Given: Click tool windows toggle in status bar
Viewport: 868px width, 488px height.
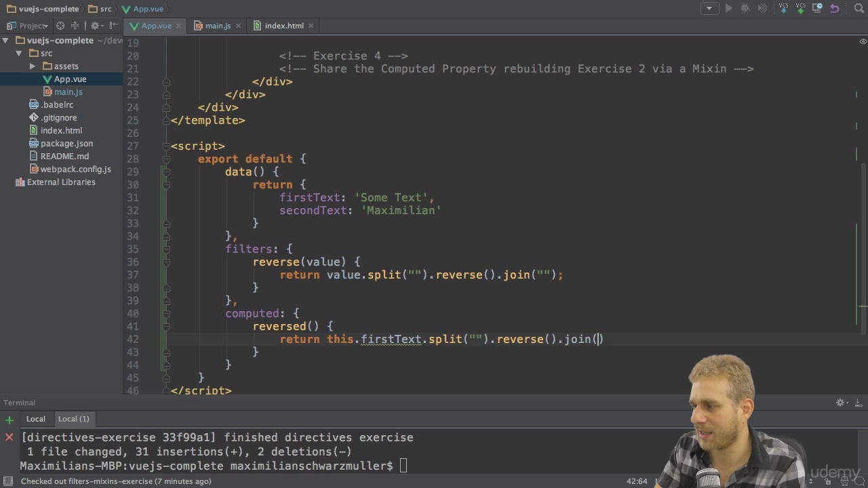Looking at the screenshot, I should pyautogui.click(x=7, y=481).
